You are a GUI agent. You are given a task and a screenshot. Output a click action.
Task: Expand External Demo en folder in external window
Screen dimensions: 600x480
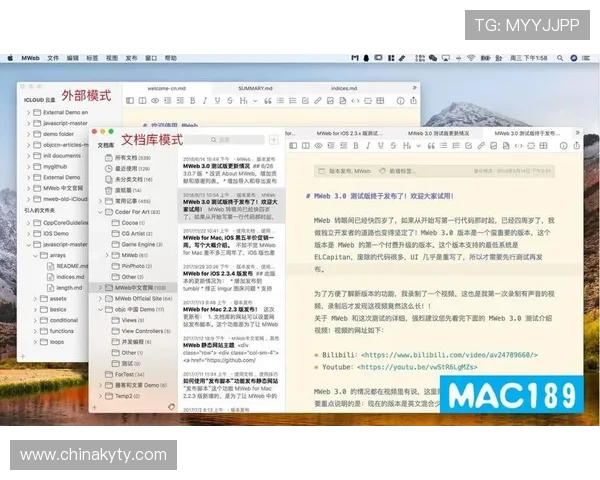[x=28, y=113]
